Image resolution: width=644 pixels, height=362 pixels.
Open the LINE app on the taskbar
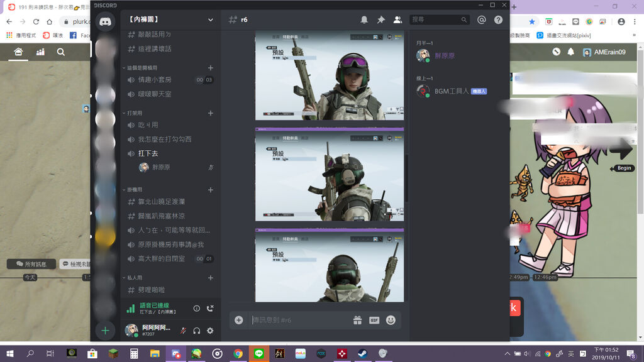click(x=258, y=353)
